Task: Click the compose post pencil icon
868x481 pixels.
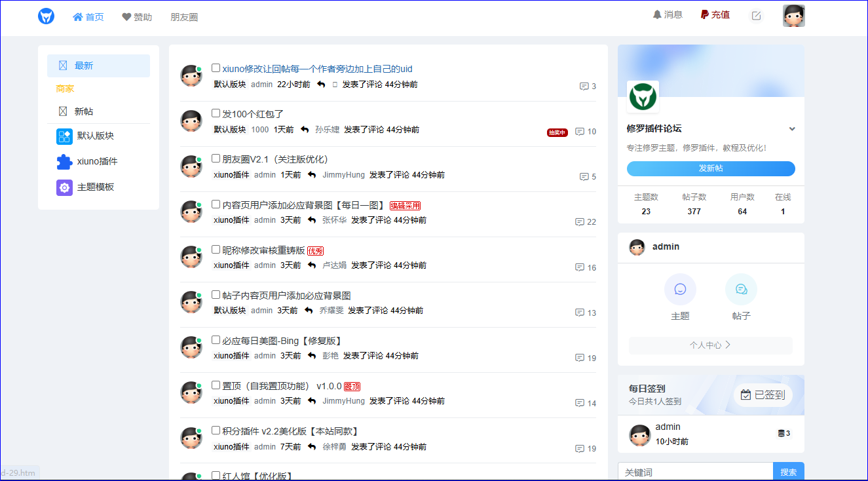Action: click(756, 16)
